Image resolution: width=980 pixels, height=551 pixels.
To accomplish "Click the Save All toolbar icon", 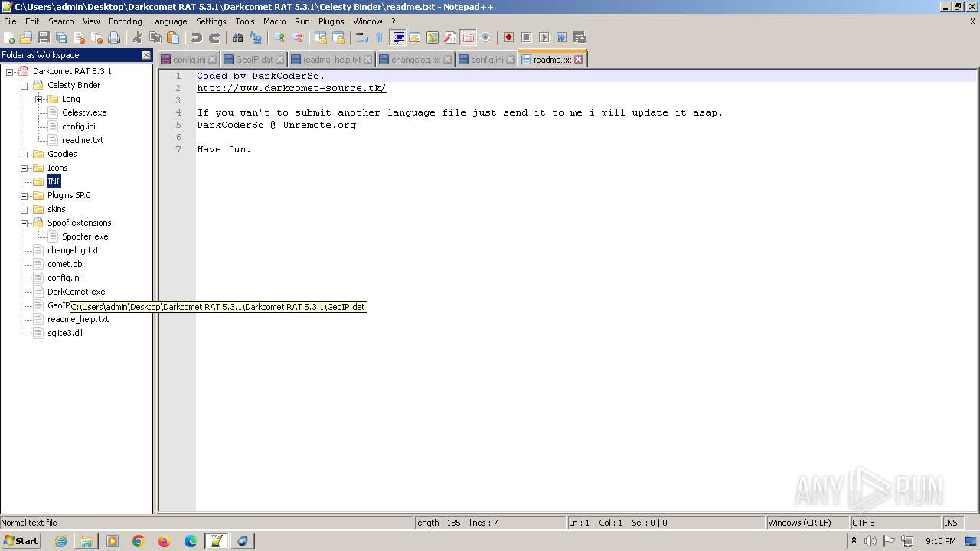I will point(61,37).
